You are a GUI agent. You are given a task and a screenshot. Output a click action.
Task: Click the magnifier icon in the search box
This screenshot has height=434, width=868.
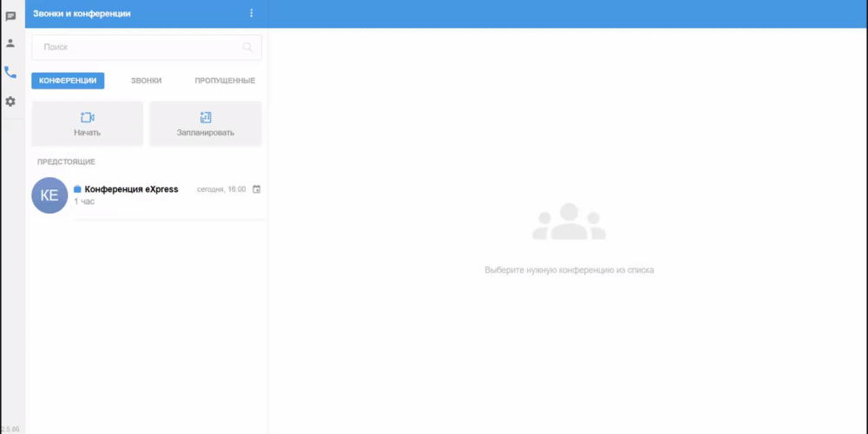[248, 47]
